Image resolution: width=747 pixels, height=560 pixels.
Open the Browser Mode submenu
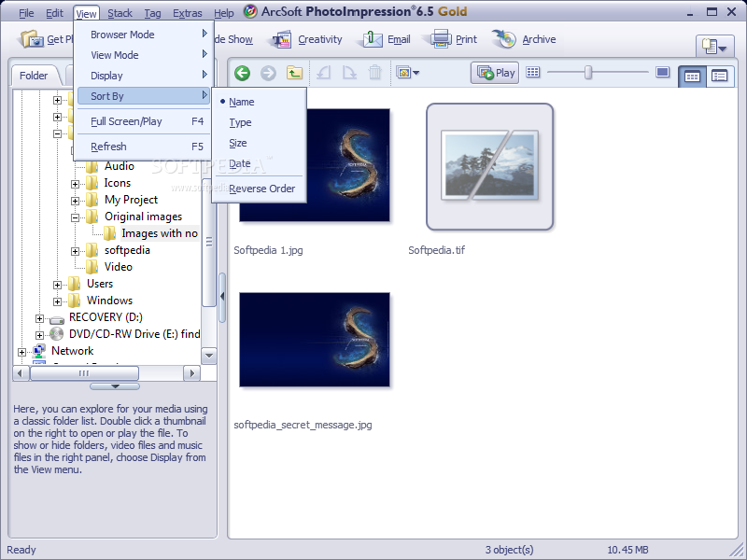click(x=144, y=35)
